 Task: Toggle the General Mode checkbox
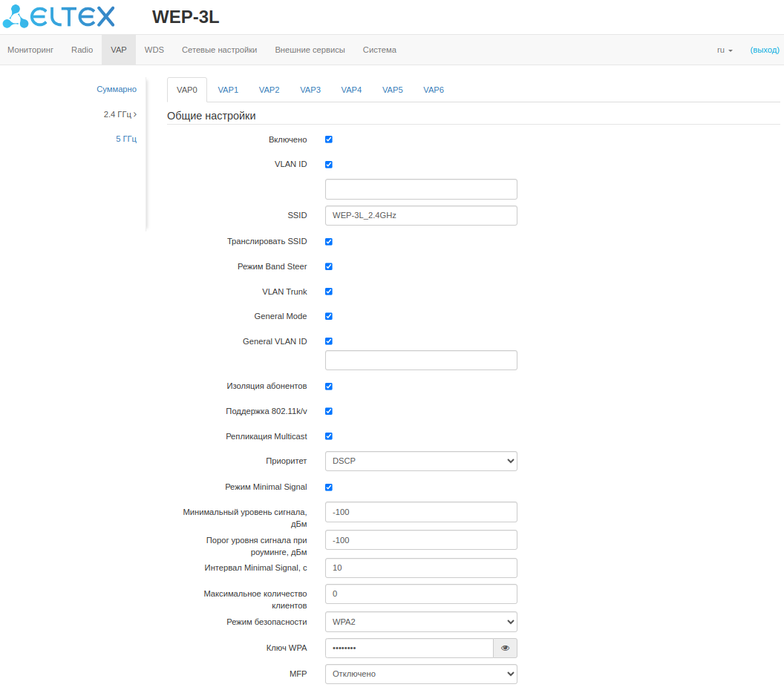click(x=328, y=316)
